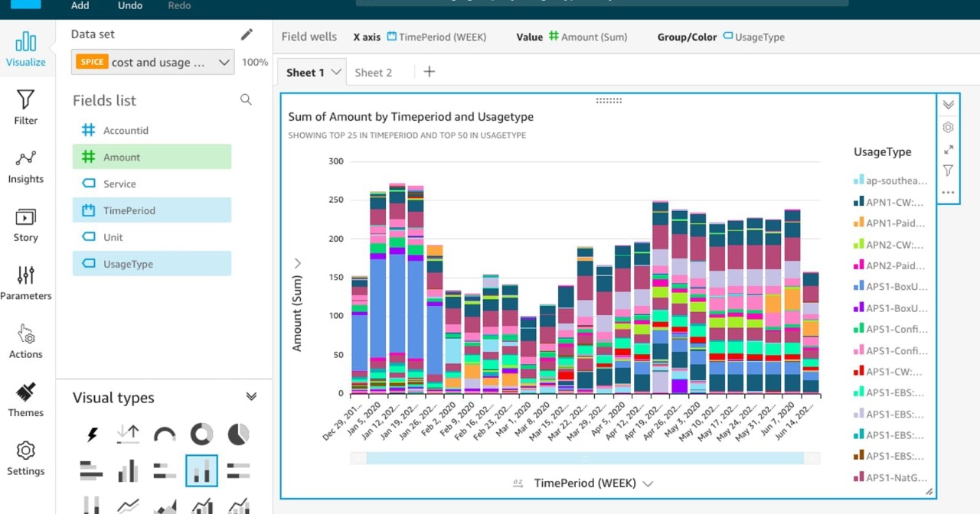Open the visual's filter funnel icon
Screen dimensions: 980x514
(948, 171)
